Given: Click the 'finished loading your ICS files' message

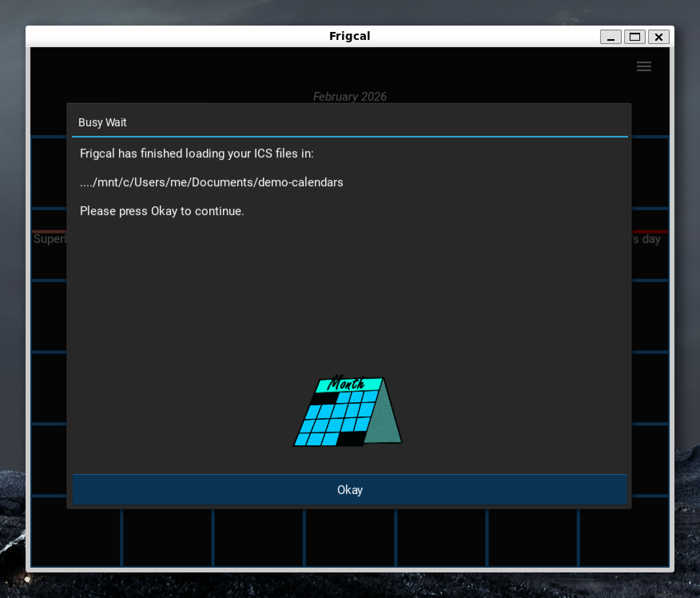Looking at the screenshot, I should coord(197,153).
